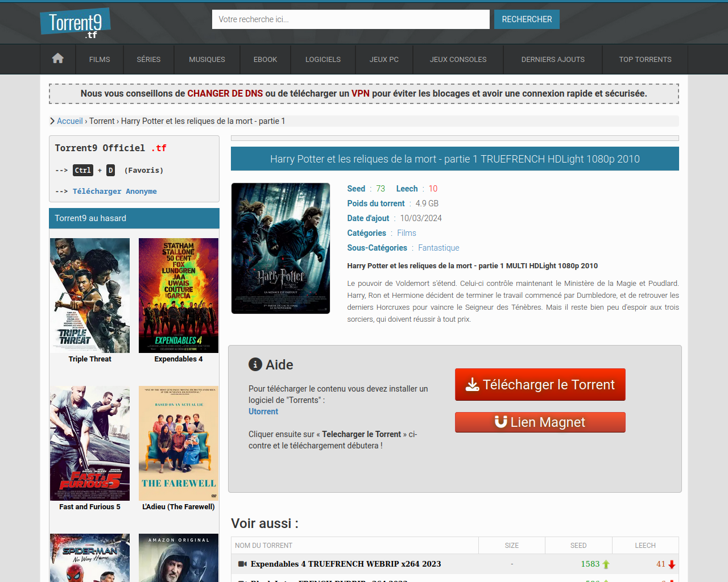
Task: Open the Triple Threat poster
Action: (x=90, y=296)
